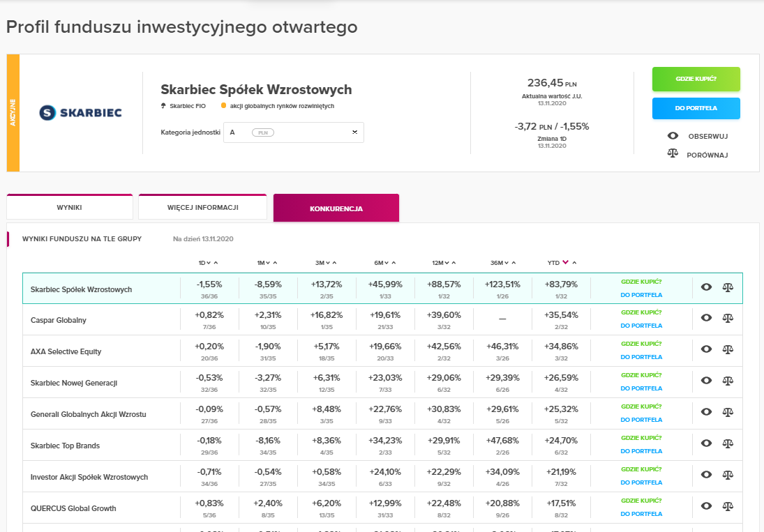Image resolution: width=764 pixels, height=532 pixels.
Task: Click the 236,45 PLN unit value
Action: 552,83
